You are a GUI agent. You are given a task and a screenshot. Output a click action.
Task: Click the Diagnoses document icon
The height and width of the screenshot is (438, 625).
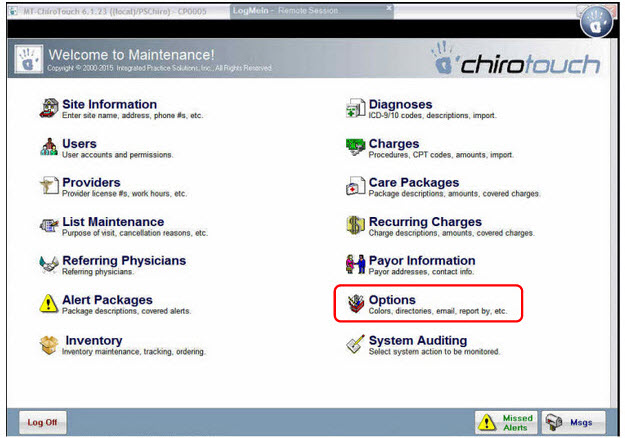click(x=356, y=108)
